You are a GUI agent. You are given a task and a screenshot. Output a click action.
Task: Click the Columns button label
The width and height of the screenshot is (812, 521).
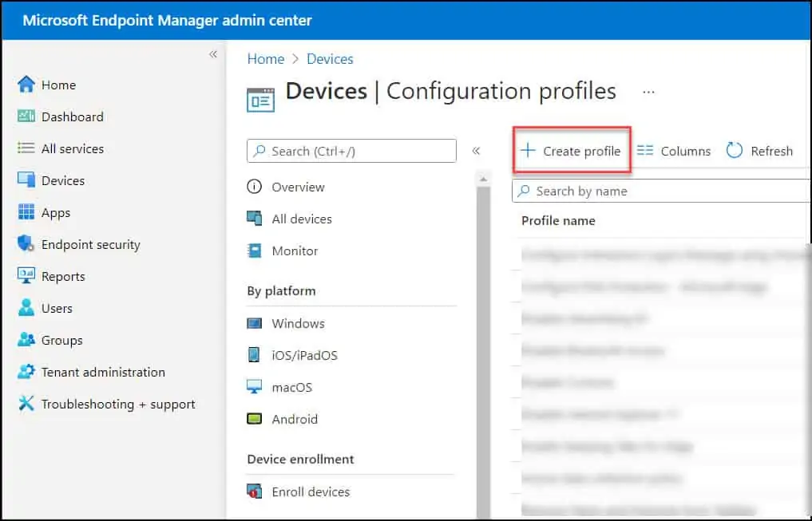click(x=686, y=151)
